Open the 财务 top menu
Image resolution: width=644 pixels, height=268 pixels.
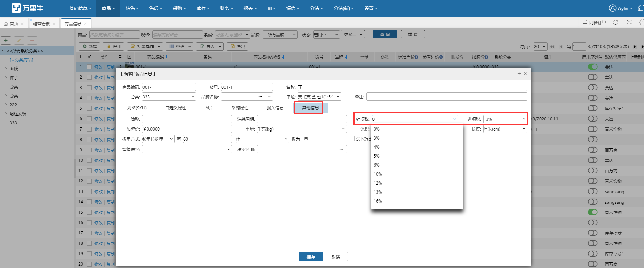coord(227,8)
